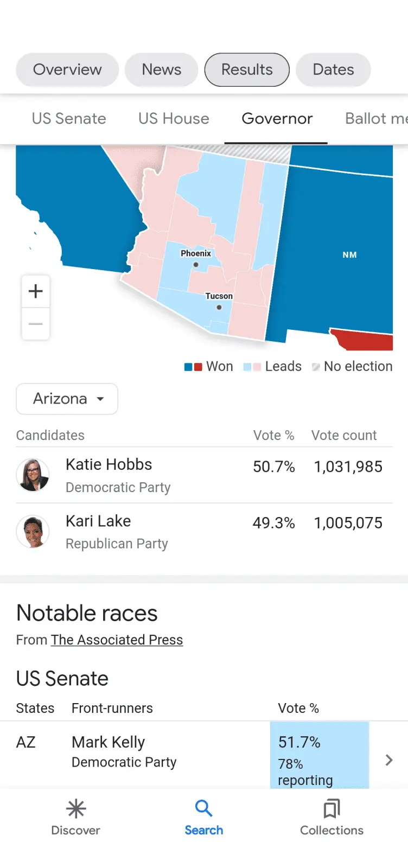Select New Mexico (NM) on the map
Viewport: 408px width, 868px height.
pyautogui.click(x=349, y=255)
